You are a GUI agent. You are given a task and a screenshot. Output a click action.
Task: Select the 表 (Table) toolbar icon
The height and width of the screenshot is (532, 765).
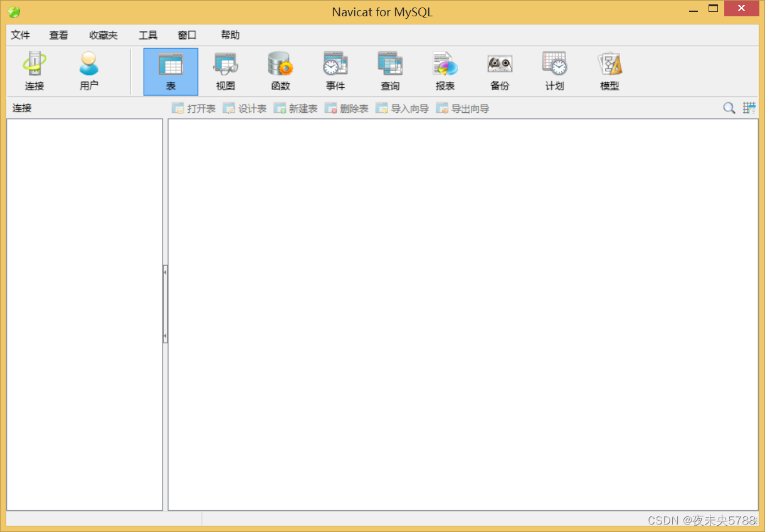point(171,71)
